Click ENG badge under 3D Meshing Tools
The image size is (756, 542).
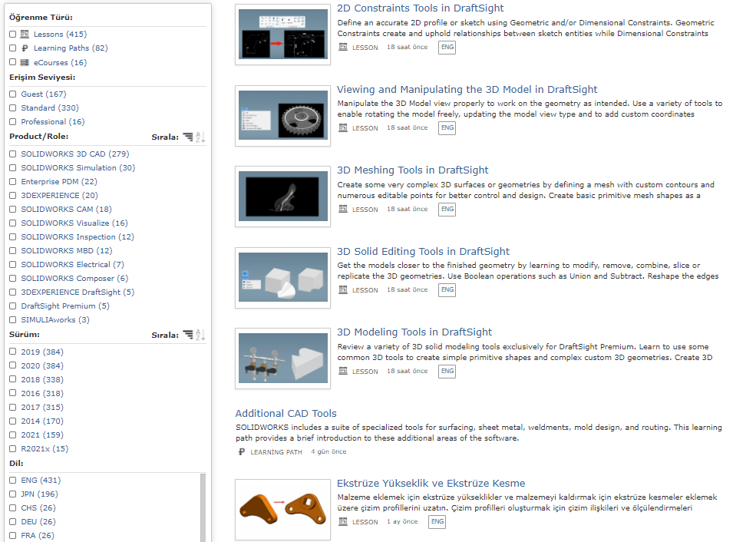[447, 210]
